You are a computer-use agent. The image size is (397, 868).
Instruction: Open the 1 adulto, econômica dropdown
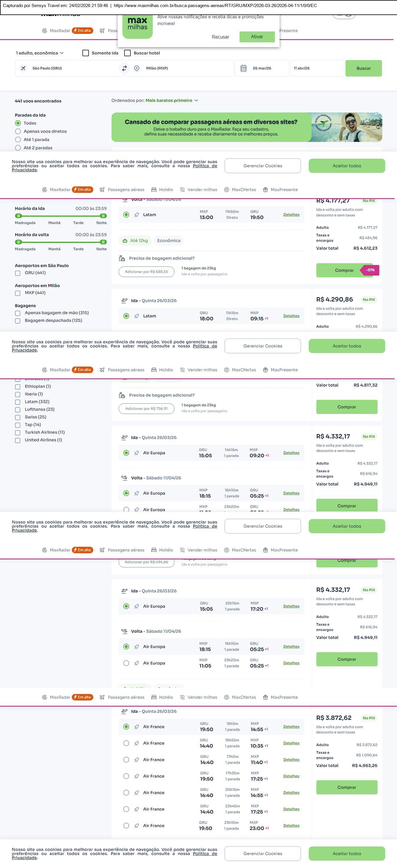click(x=40, y=53)
